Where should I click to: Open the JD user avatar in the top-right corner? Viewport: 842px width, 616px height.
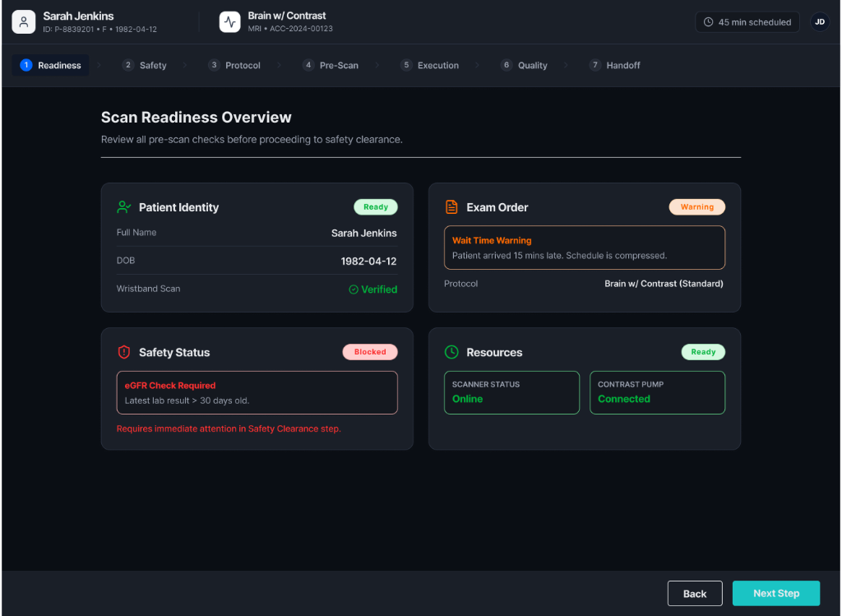pos(820,21)
